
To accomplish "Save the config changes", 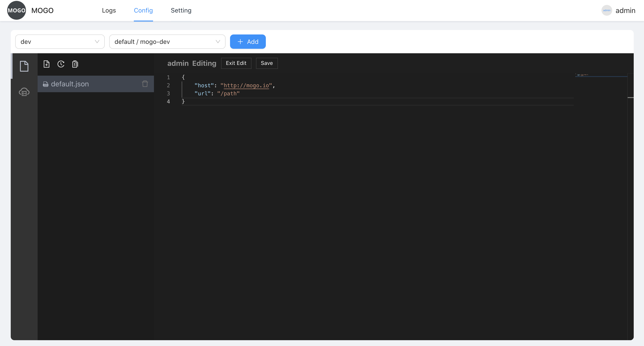I will coord(267,63).
